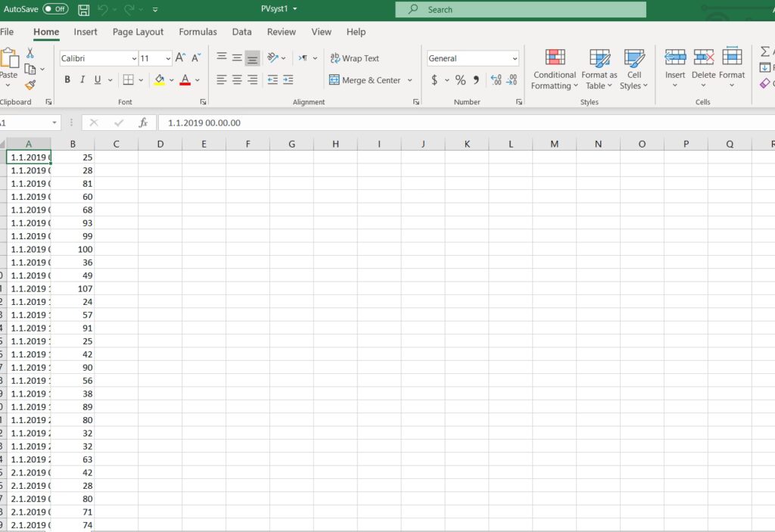This screenshot has height=532, width=775.
Task: Toggle Merge & Center on selection
Action: click(366, 79)
